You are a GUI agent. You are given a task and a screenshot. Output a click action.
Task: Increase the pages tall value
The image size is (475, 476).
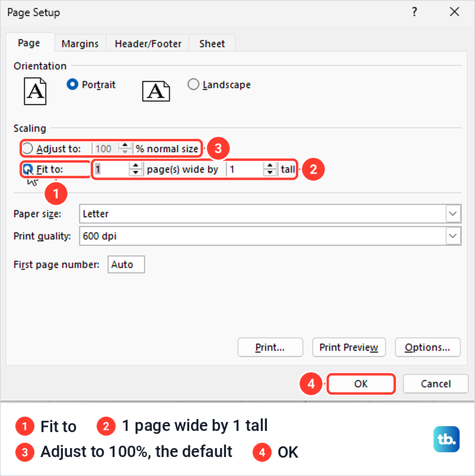point(270,166)
